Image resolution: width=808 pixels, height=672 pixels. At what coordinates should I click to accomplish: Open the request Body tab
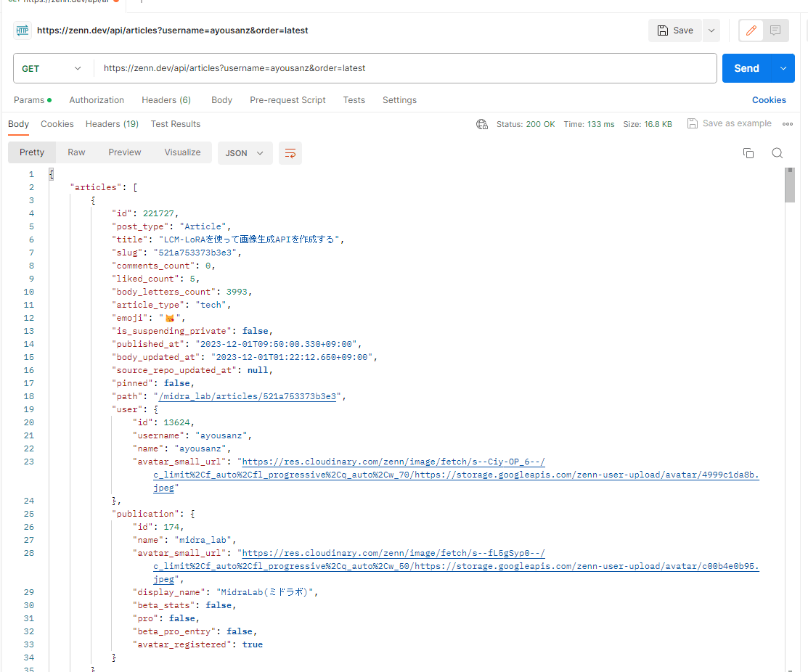click(221, 100)
